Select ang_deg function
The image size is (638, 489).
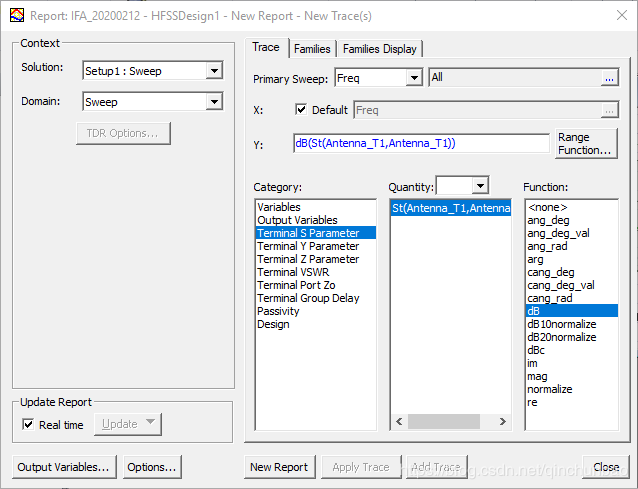click(572, 220)
